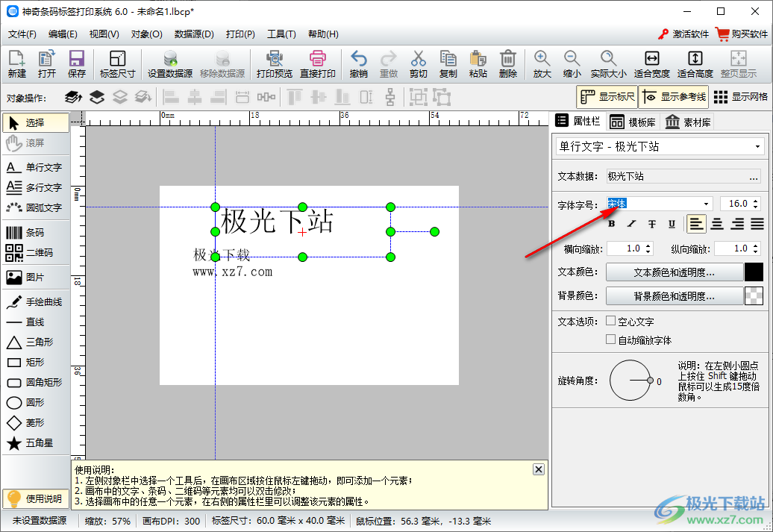The height and width of the screenshot is (532, 773).
Task: Click the 购买软件 purchase link
Action: tap(742, 34)
